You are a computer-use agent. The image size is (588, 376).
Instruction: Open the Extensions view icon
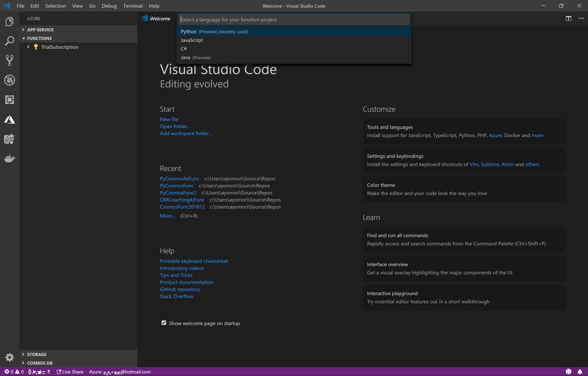9,100
